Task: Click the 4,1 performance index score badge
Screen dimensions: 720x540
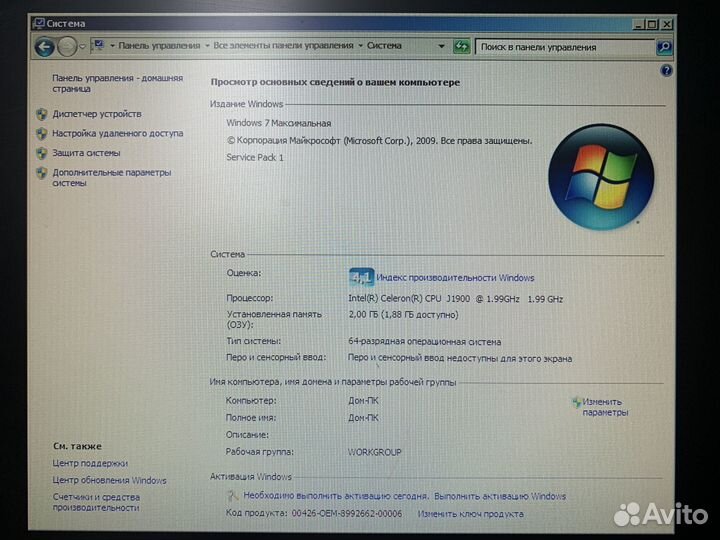Action: [360, 278]
